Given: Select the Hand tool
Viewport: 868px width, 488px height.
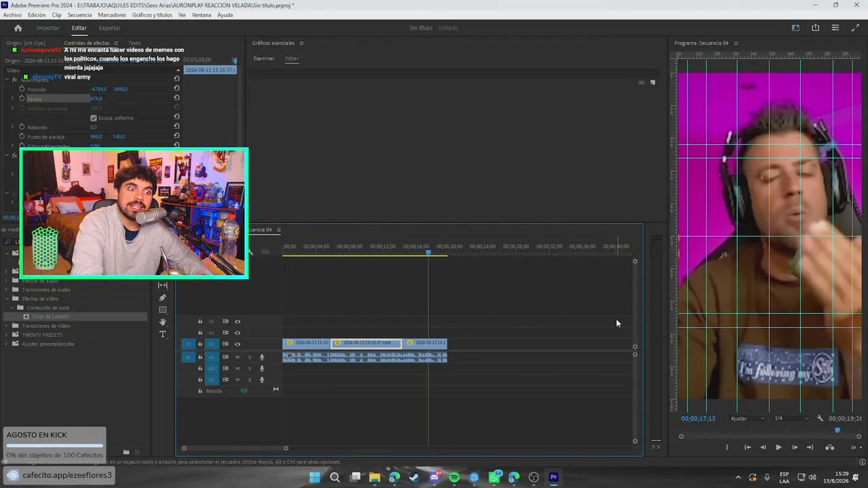Looking at the screenshot, I should pos(163,322).
